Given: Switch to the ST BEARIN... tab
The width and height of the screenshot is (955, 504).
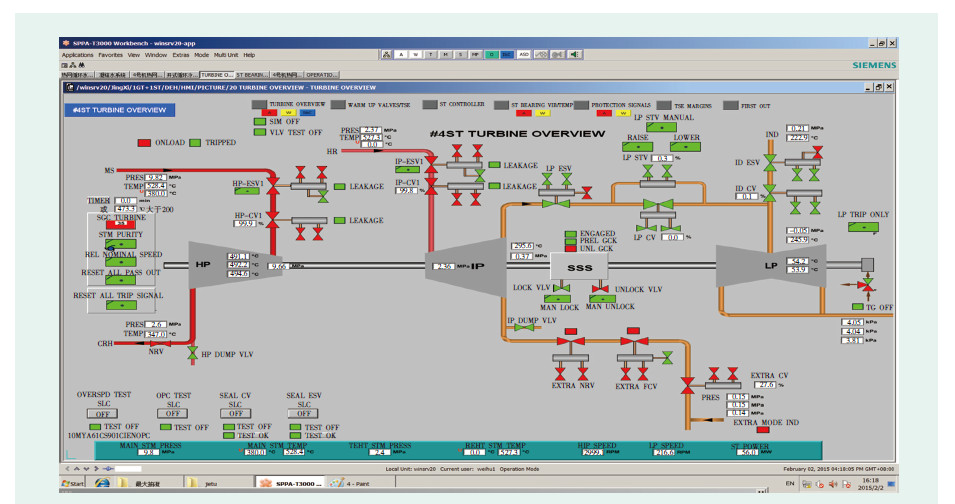Looking at the screenshot, I should click(252, 75).
